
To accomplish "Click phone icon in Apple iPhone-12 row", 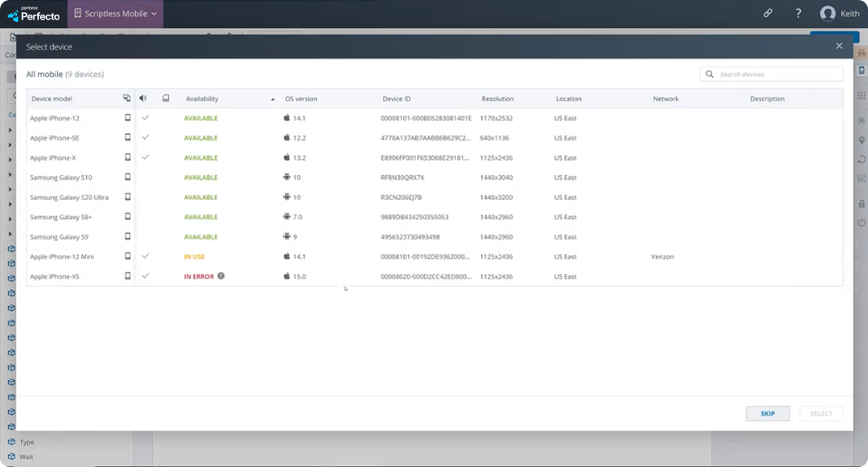I will tap(128, 117).
